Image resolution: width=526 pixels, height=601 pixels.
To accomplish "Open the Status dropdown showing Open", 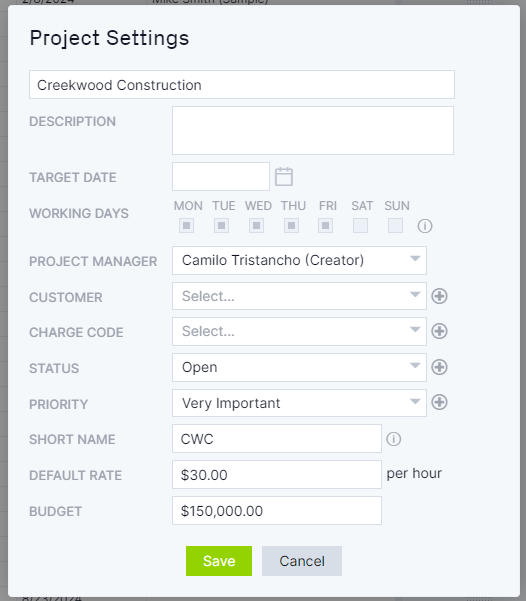I will pyautogui.click(x=299, y=367).
